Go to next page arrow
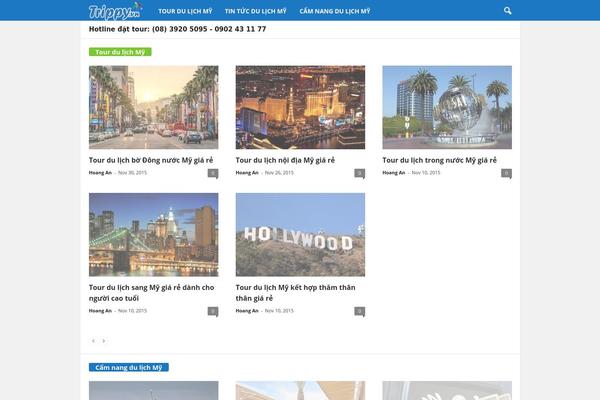This screenshot has width=600, height=400. tap(103, 341)
